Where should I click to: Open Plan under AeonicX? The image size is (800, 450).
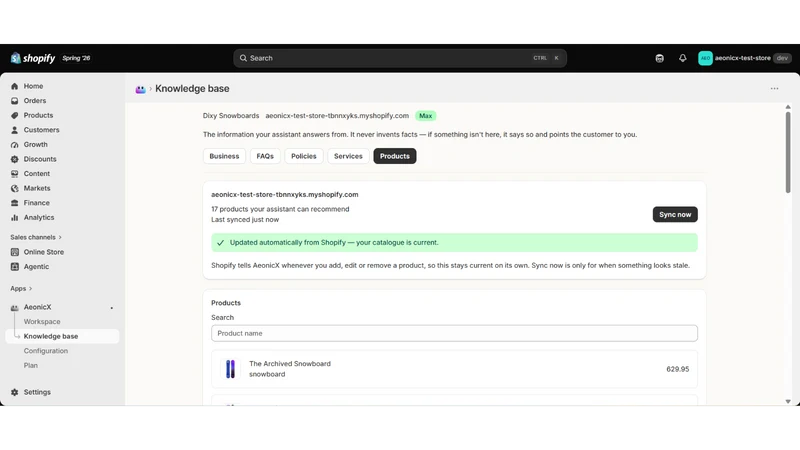click(31, 366)
